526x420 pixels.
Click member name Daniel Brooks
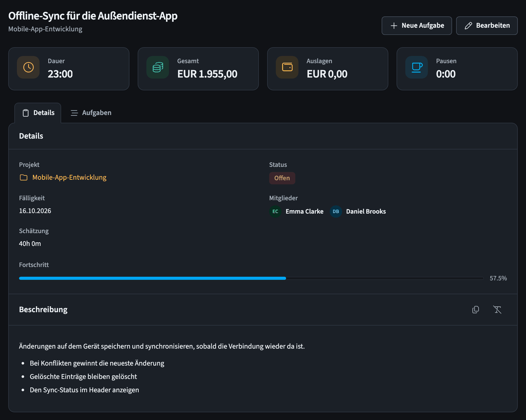point(366,212)
